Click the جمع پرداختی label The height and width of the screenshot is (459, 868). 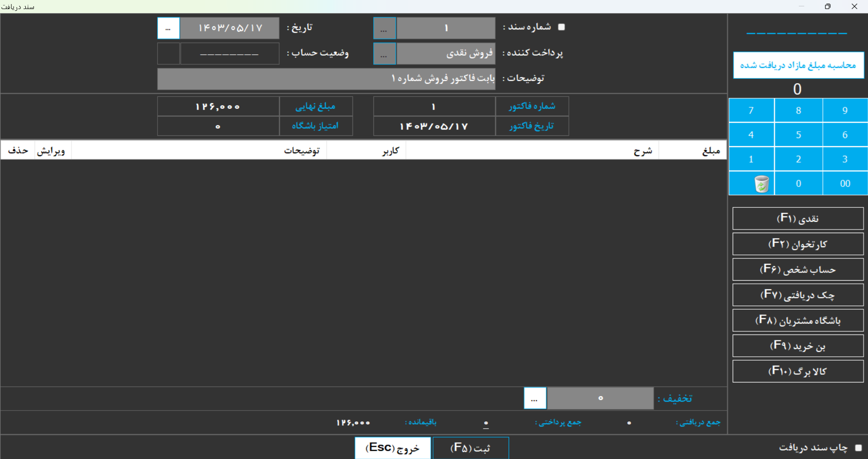(x=558, y=422)
